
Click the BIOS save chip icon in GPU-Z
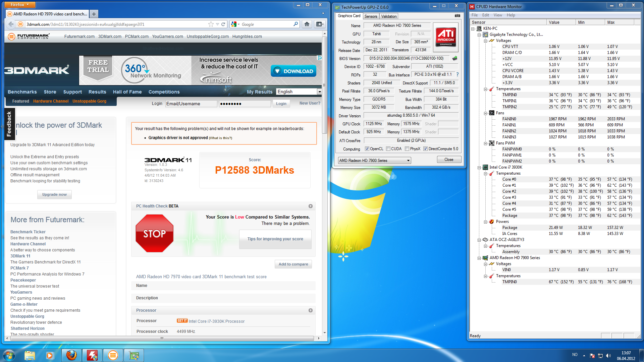click(x=455, y=58)
